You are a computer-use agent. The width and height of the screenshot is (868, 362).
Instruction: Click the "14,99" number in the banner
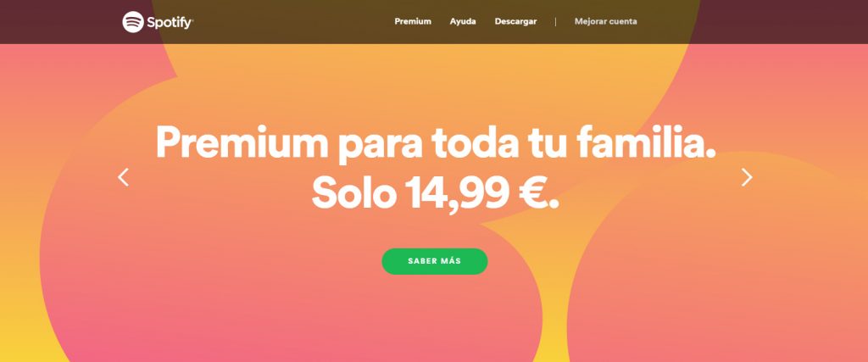[x=457, y=194]
